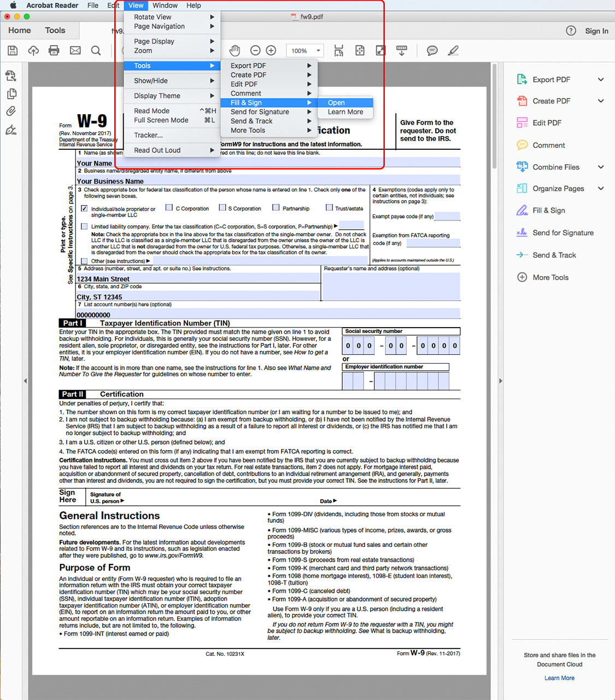Open the search magnifier icon
615x700 pixels.
96,51
